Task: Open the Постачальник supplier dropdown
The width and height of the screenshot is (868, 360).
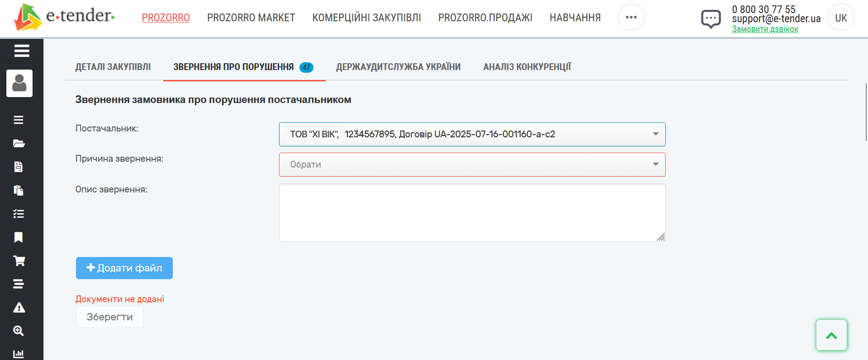Action: coord(472,134)
